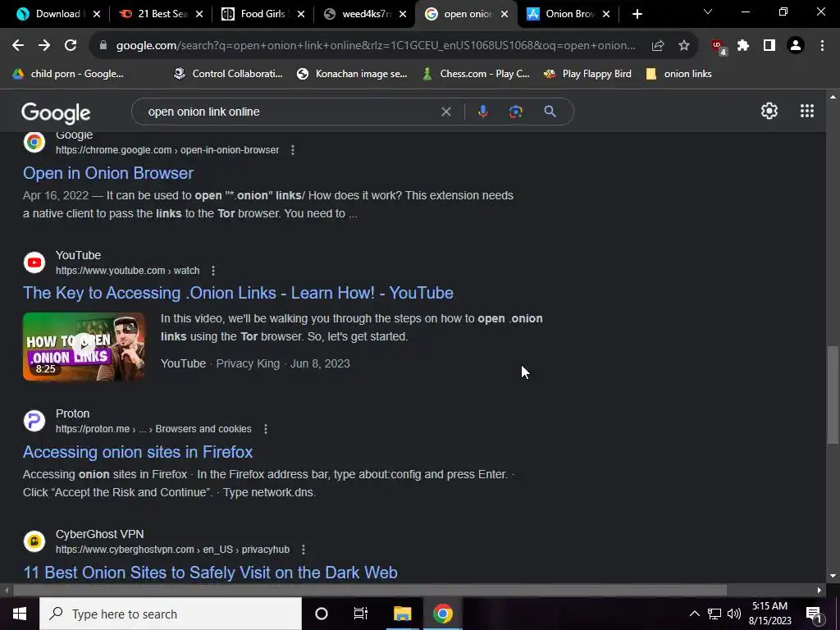Click the YouTube favicon icon
The width and height of the screenshot is (840, 630).
click(34, 262)
